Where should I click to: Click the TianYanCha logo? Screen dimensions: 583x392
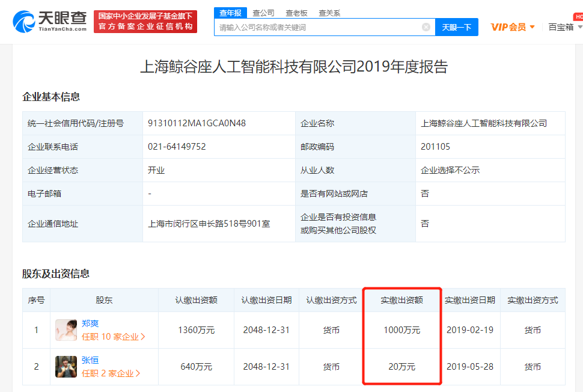pyautogui.click(x=49, y=22)
